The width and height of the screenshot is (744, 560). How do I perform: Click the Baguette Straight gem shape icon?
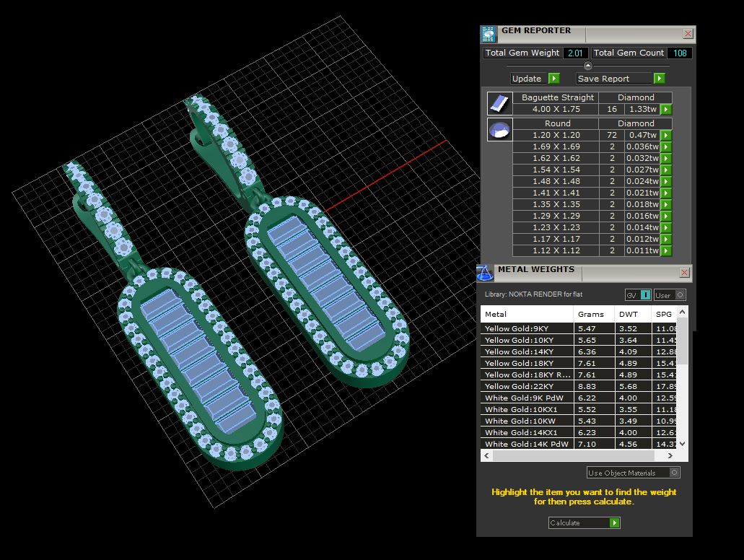499,103
